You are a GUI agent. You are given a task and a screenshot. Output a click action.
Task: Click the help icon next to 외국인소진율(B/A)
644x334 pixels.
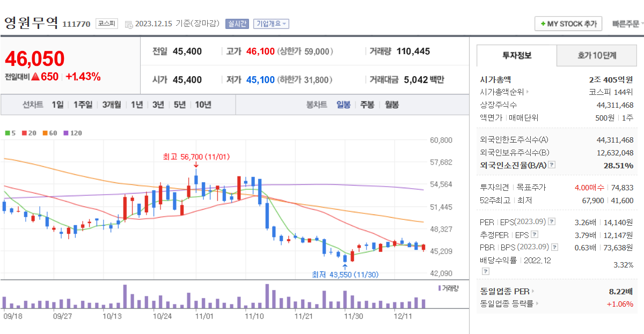coord(552,165)
